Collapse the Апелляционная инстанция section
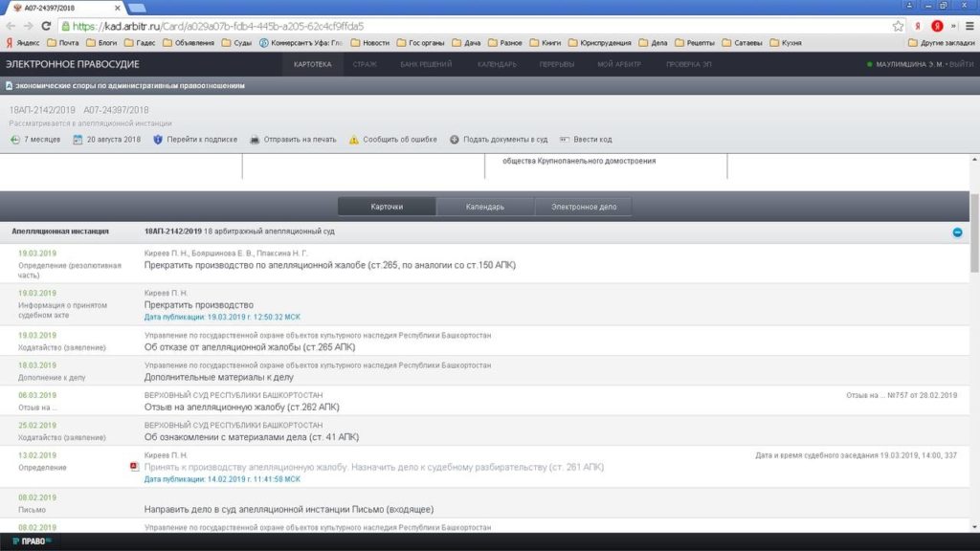980x551 pixels. pos(957,232)
